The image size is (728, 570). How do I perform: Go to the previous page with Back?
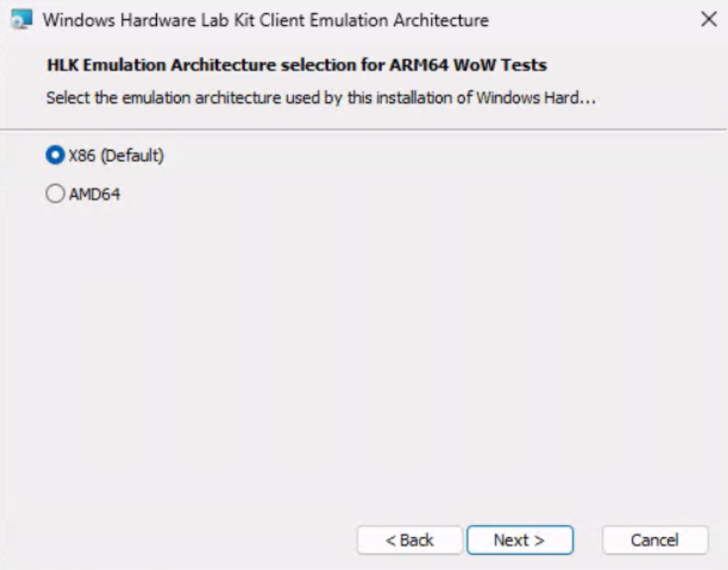coord(410,540)
